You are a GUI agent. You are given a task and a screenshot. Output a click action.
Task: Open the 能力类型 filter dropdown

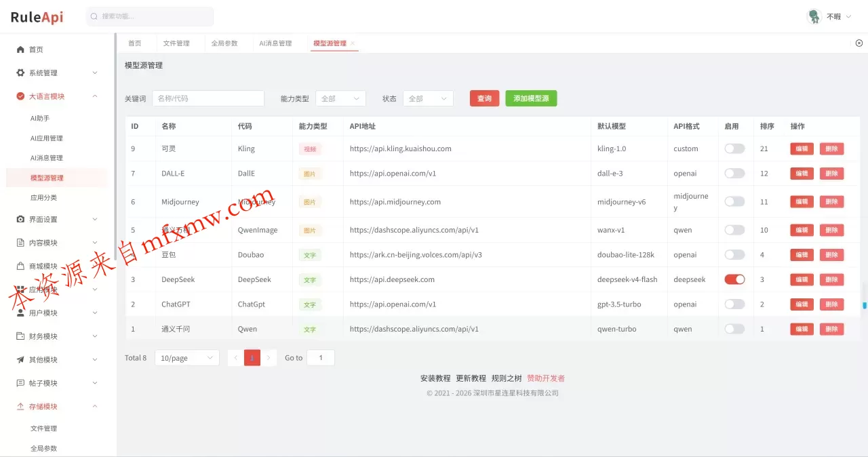click(x=340, y=98)
